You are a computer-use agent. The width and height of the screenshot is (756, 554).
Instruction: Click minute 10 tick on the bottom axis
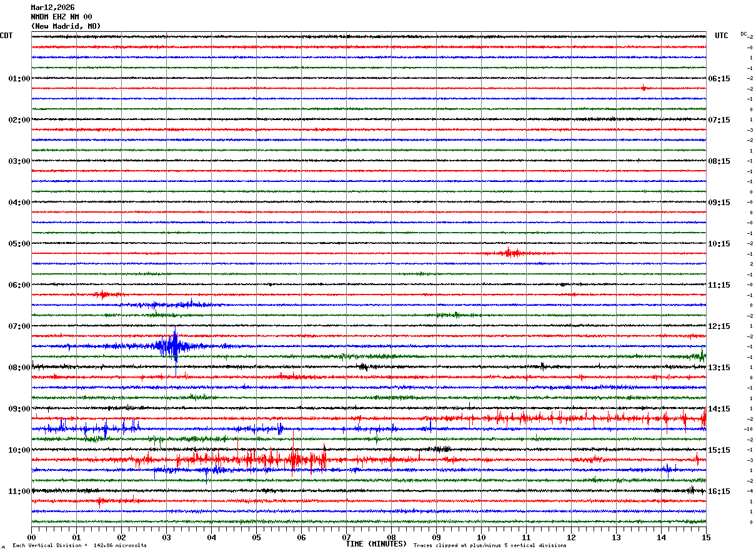(x=481, y=537)
